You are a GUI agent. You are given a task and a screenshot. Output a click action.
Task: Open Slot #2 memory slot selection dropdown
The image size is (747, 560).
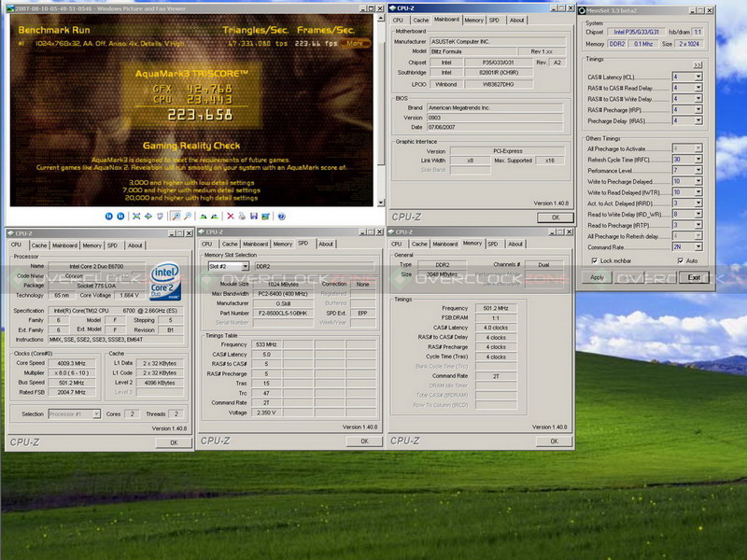pyautogui.click(x=245, y=266)
